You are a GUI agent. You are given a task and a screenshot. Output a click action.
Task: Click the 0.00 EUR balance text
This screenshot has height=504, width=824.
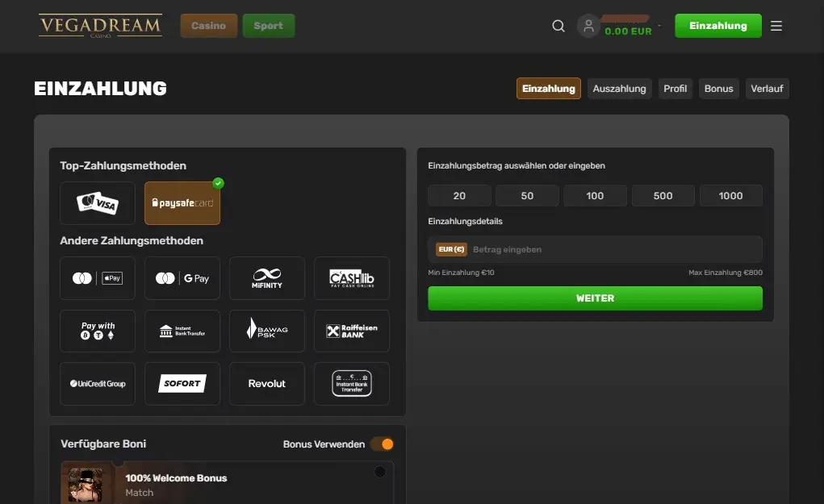point(629,31)
